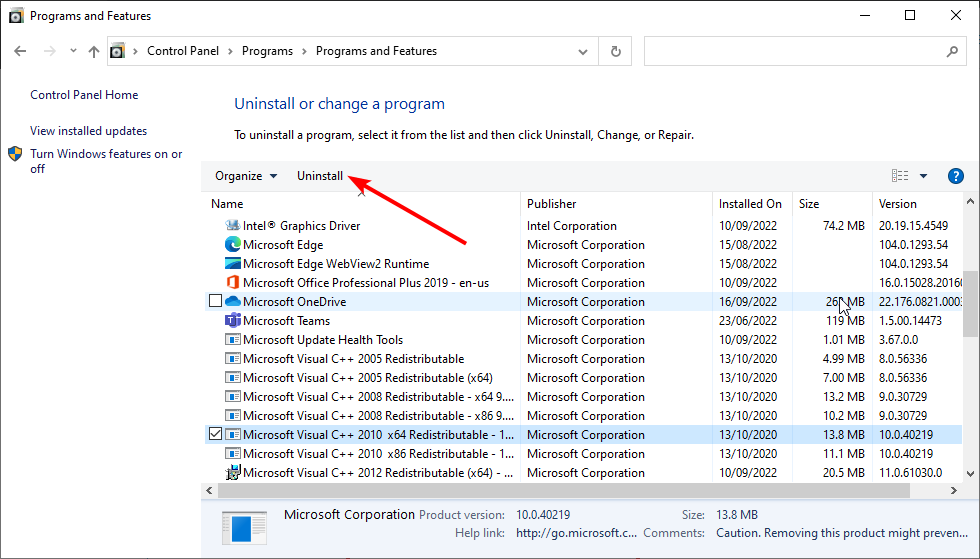Expand chevron after Programs breadcrumb
980x559 pixels.
click(x=304, y=51)
